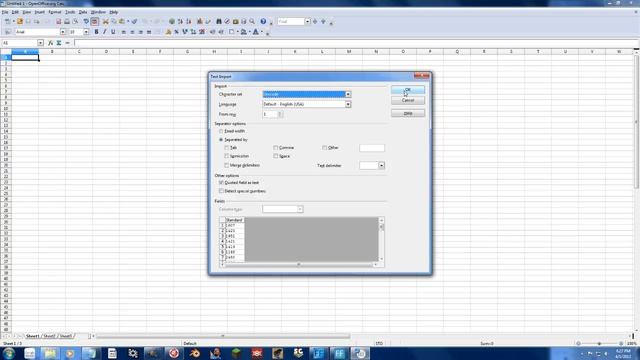640x360 pixels.
Task: Open the Find toolbar dropdown arrow
Action: (307, 21)
